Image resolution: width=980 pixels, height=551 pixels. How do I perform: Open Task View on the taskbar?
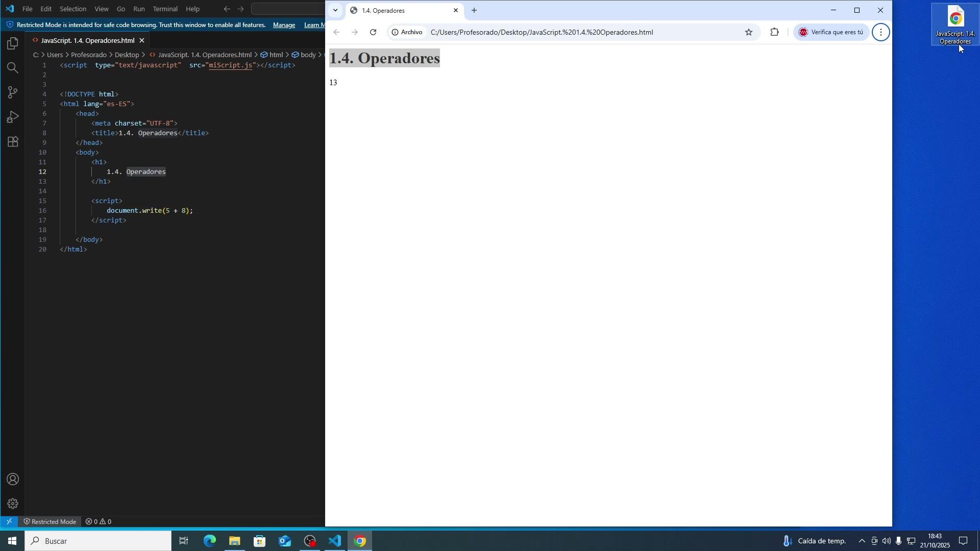point(184,541)
